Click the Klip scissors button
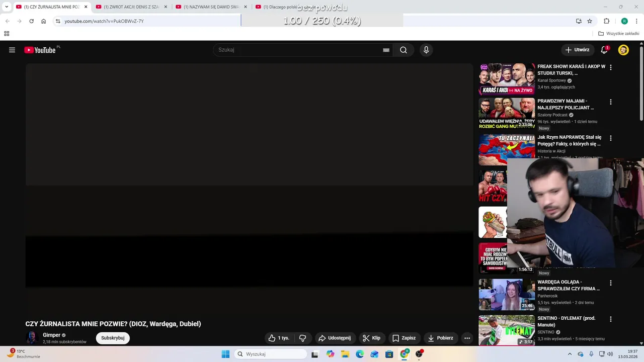 tap(372, 338)
